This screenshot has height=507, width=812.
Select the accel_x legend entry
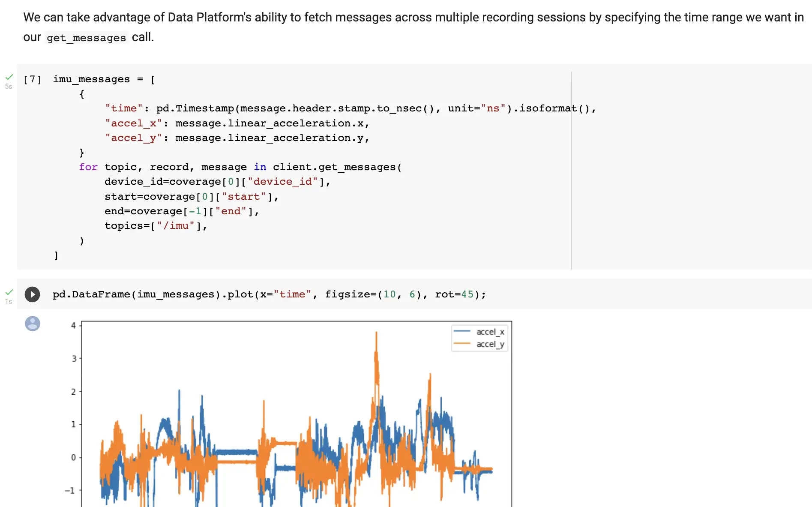coord(490,331)
